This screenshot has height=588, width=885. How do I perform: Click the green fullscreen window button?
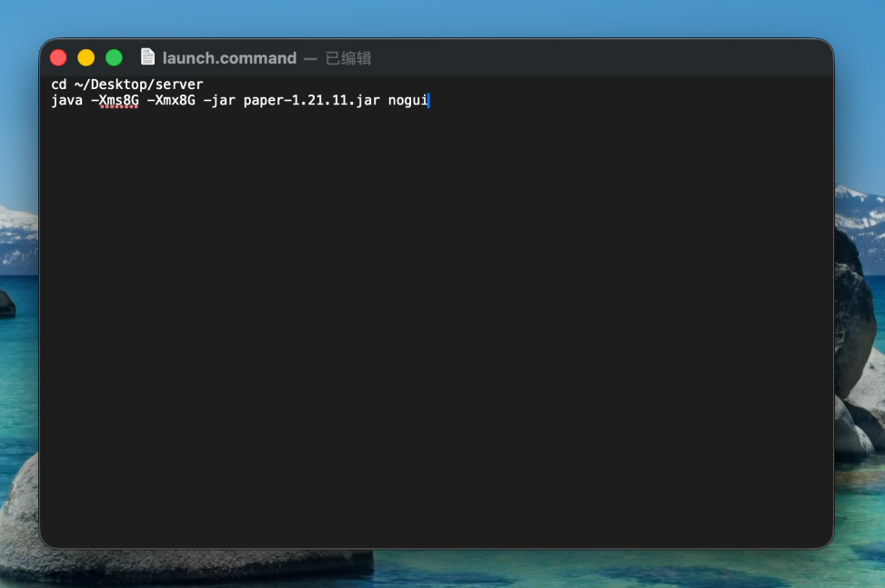(113, 56)
